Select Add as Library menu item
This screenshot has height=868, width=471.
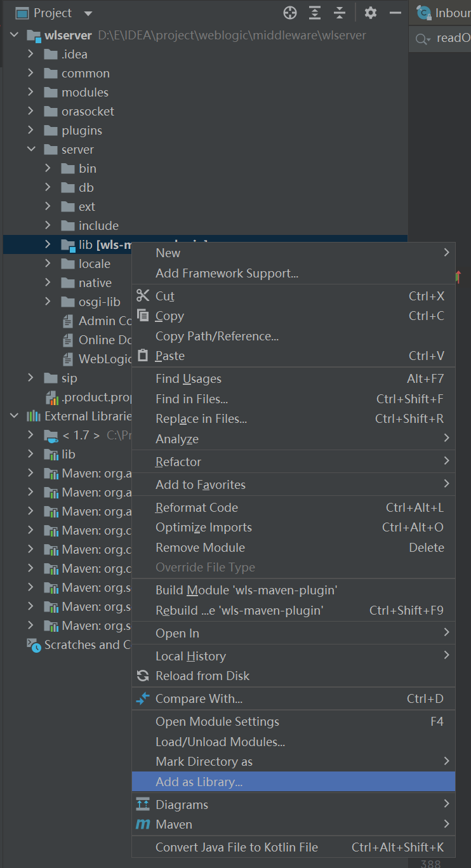tap(199, 782)
